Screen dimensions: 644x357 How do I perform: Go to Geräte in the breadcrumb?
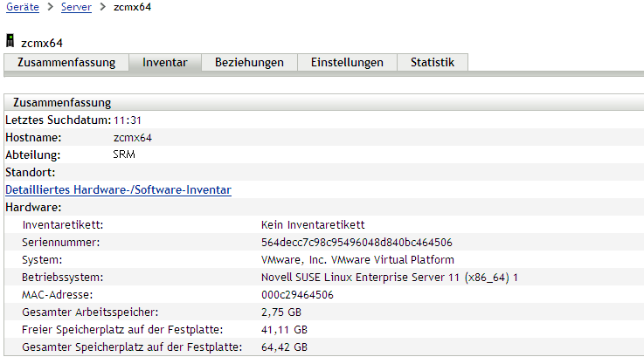tap(22, 8)
